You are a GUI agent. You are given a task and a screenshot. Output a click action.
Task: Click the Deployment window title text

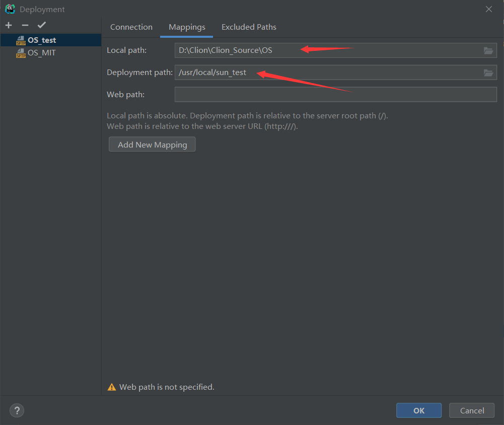click(42, 10)
